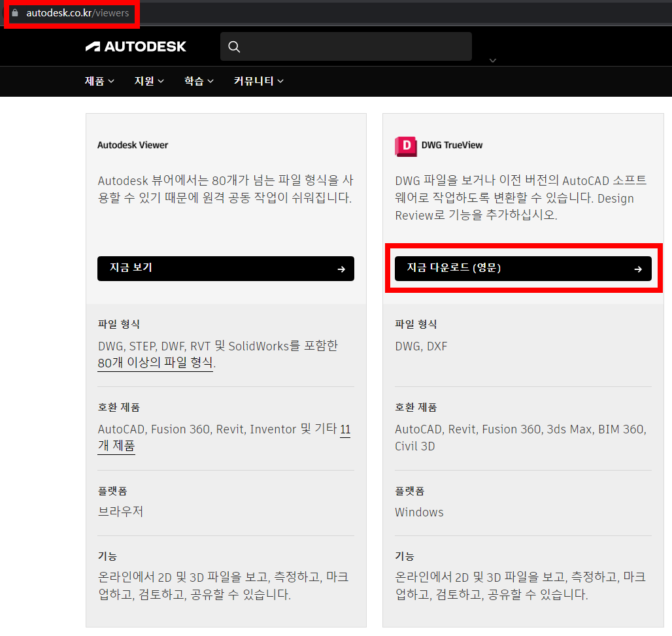The width and height of the screenshot is (672, 636).
Task: Click the 브라우저 platform text
Action: (x=120, y=512)
